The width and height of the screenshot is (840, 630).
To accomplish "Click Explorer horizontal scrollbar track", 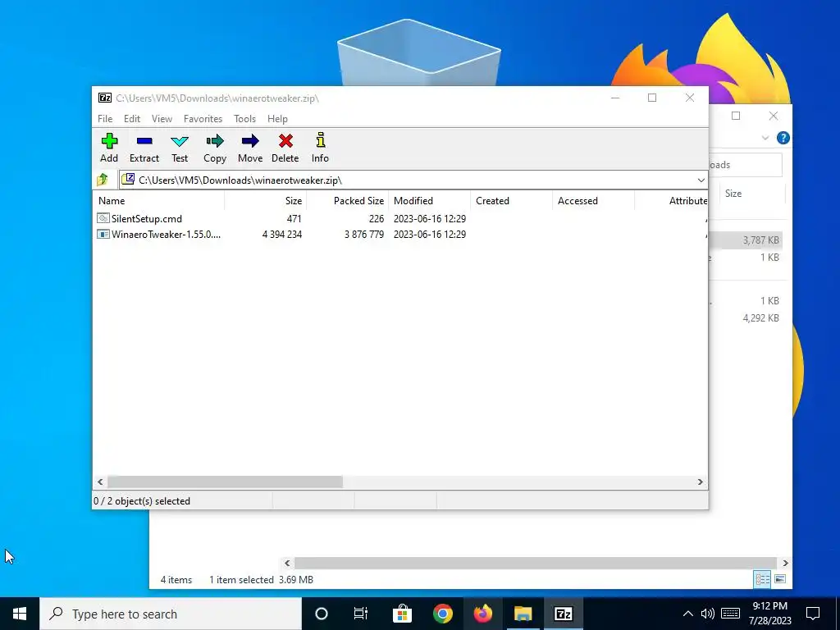I will coord(536,563).
